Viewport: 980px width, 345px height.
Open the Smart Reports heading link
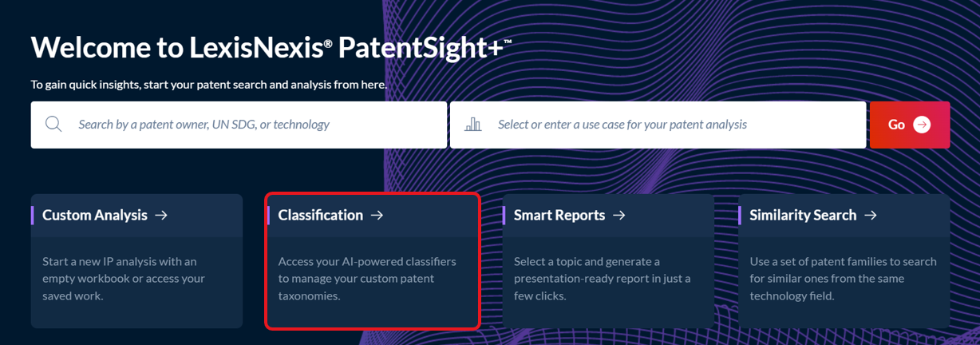(x=559, y=215)
